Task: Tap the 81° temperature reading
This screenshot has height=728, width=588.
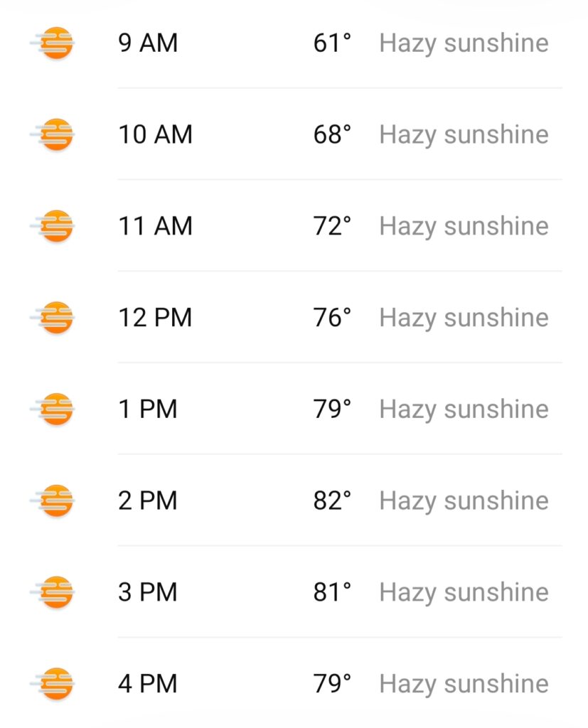Action: click(332, 591)
